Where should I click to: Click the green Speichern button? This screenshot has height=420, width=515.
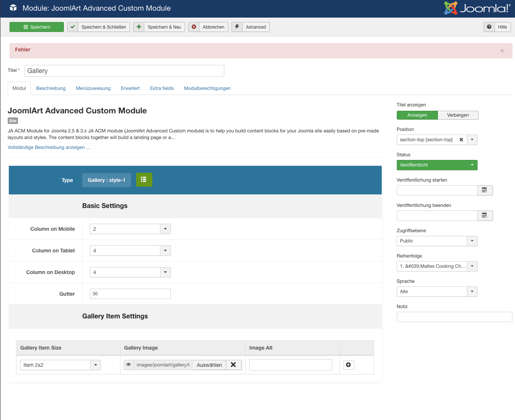coord(37,27)
